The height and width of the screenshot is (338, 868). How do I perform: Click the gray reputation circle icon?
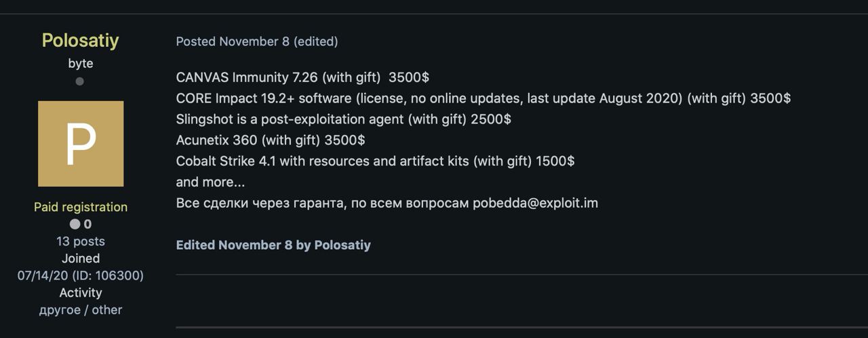coord(75,224)
